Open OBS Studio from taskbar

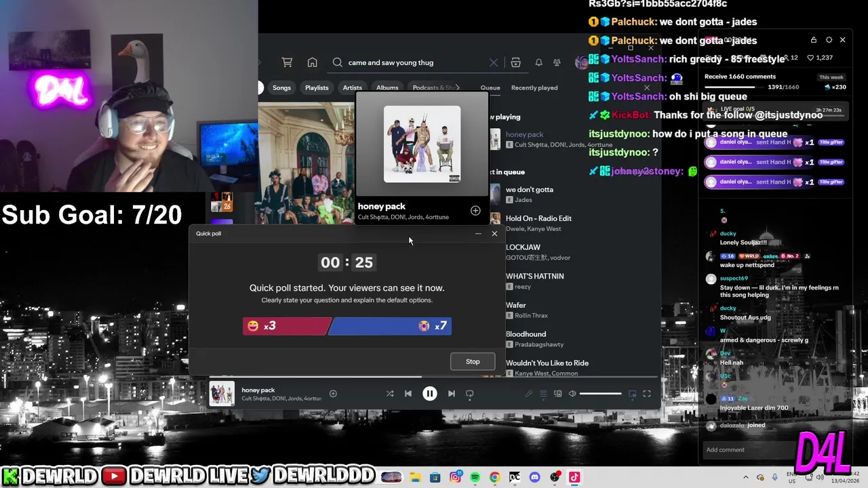(x=555, y=477)
